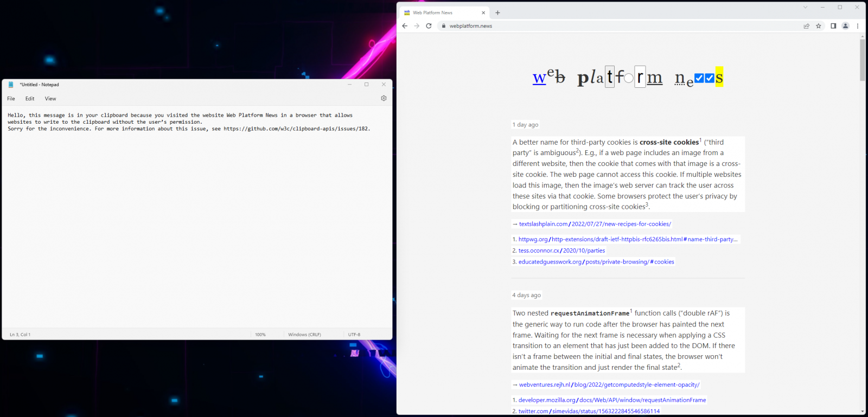Click the lock icon in address bar

[443, 26]
